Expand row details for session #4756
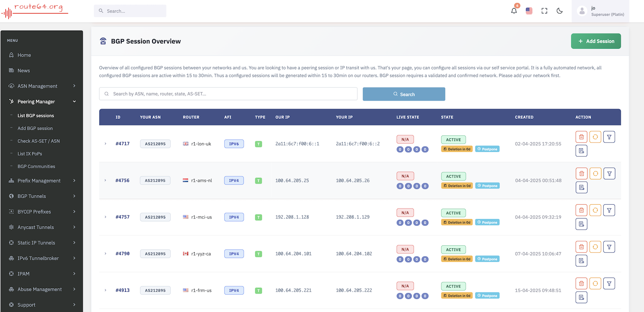 105,180
